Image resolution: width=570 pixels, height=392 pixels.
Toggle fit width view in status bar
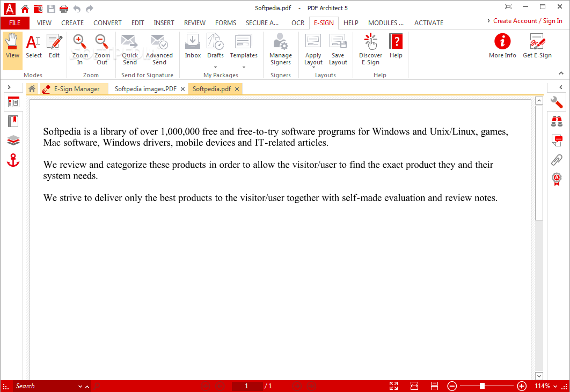pyautogui.click(x=414, y=386)
